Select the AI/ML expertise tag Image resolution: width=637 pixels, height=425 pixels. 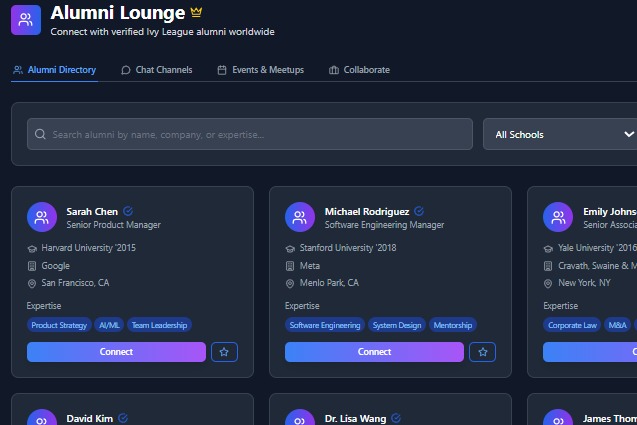109,325
